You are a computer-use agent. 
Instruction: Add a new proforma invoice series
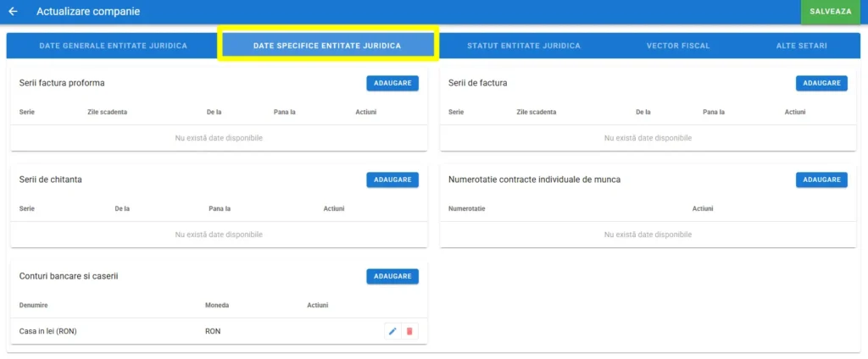[392, 83]
